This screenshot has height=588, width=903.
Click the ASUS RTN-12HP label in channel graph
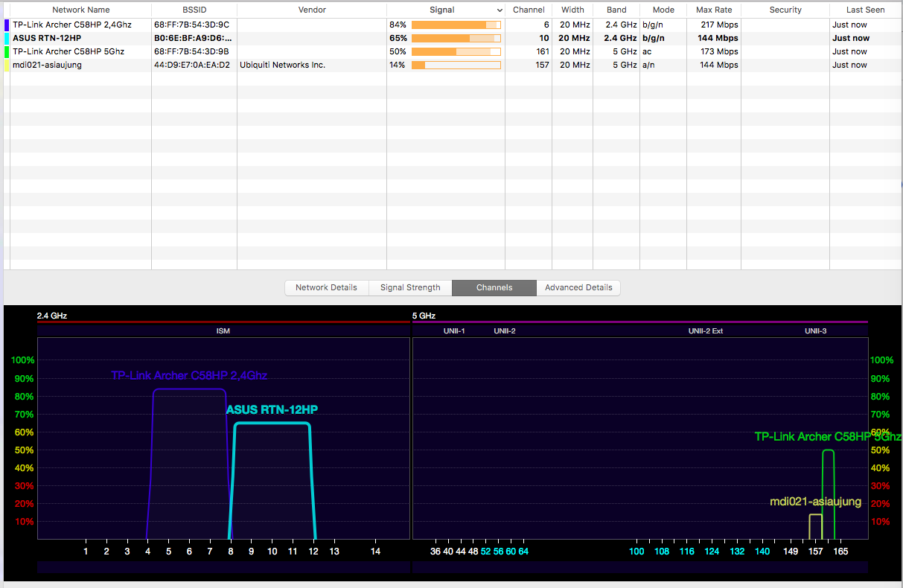tap(272, 409)
